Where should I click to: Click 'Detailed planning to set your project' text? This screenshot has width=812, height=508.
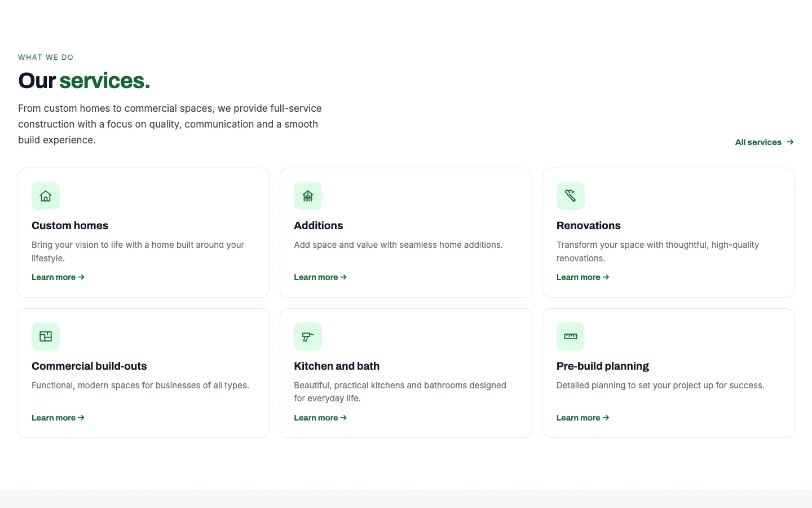click(x=660, y=386)
